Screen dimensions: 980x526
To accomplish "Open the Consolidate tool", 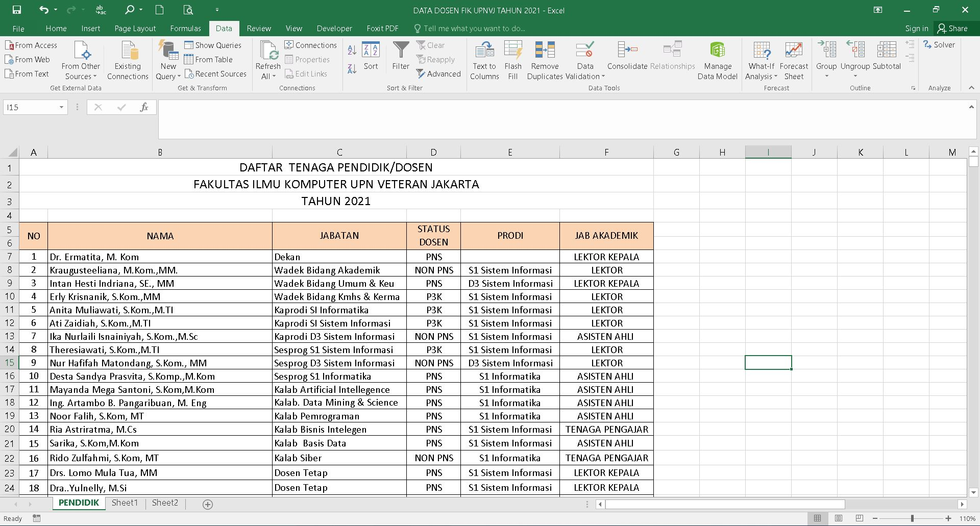I will pos(627,56).
